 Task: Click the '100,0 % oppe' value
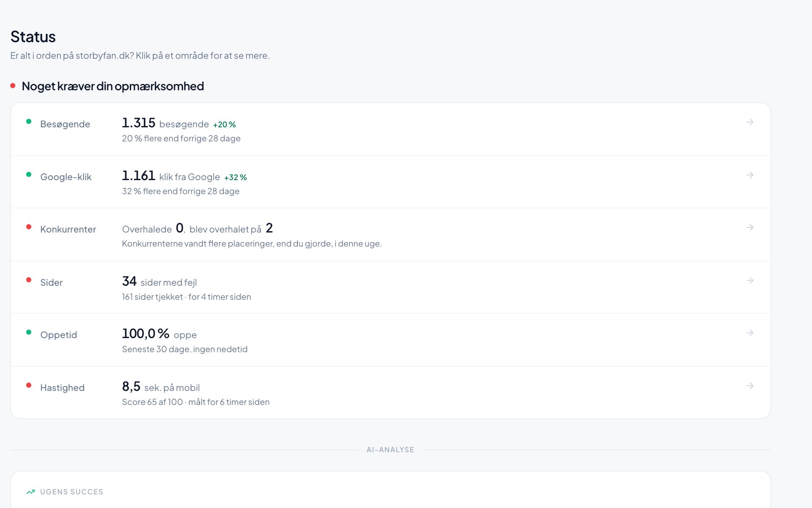159,334
